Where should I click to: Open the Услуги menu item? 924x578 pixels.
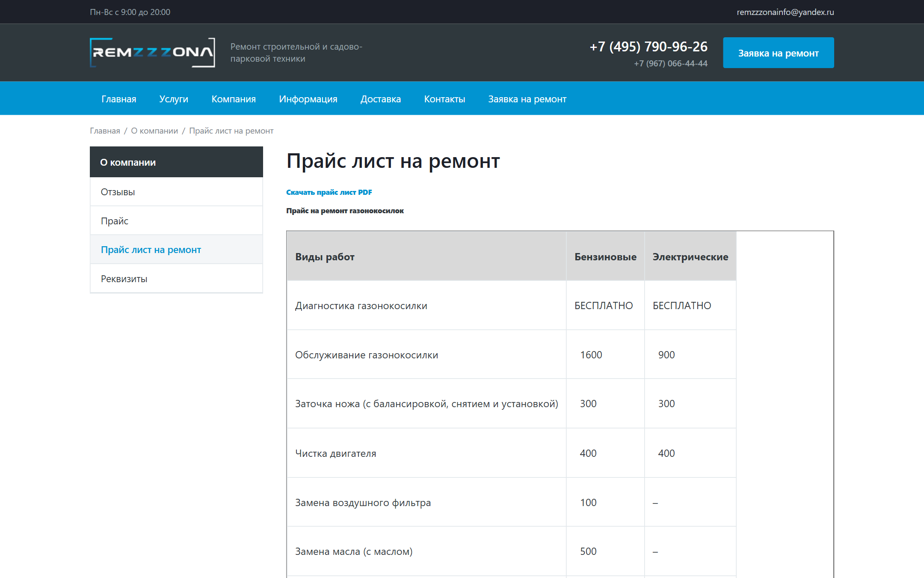pos(174,99)
